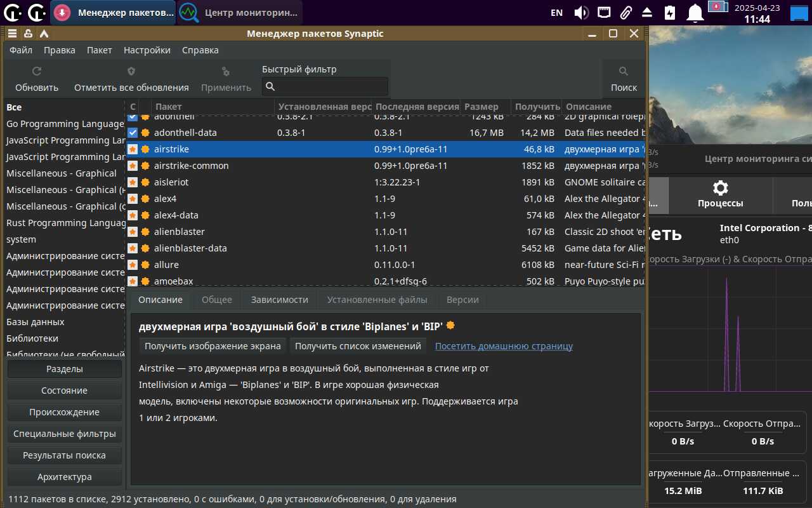Open the EN keyboard layout selector
The height and width of the screenshot is (508, 812).
[556, 13]
